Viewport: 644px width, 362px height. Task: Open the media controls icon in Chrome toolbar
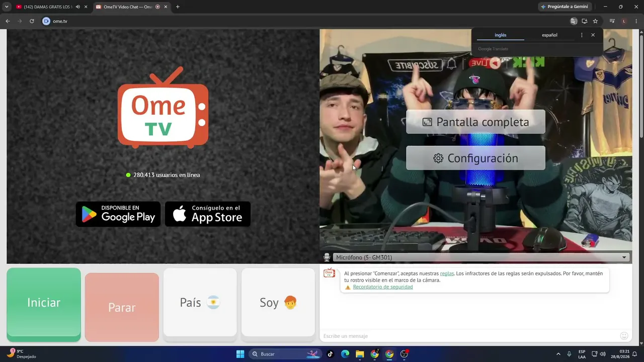(612, 21)
